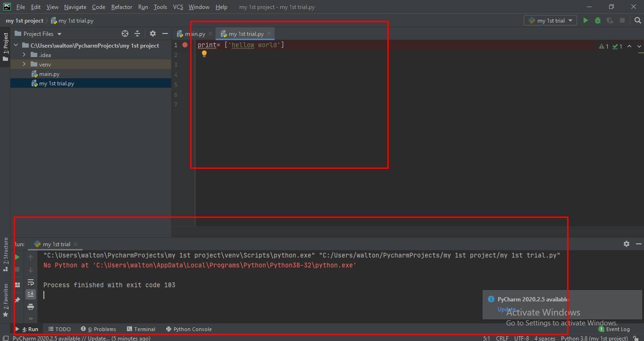The image size is (644, 341).
Task: Open Run panel gear settings
Action: 626,244
